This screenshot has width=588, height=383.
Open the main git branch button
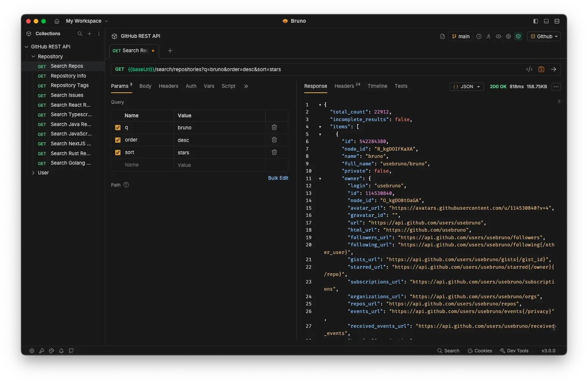point(460,36)
